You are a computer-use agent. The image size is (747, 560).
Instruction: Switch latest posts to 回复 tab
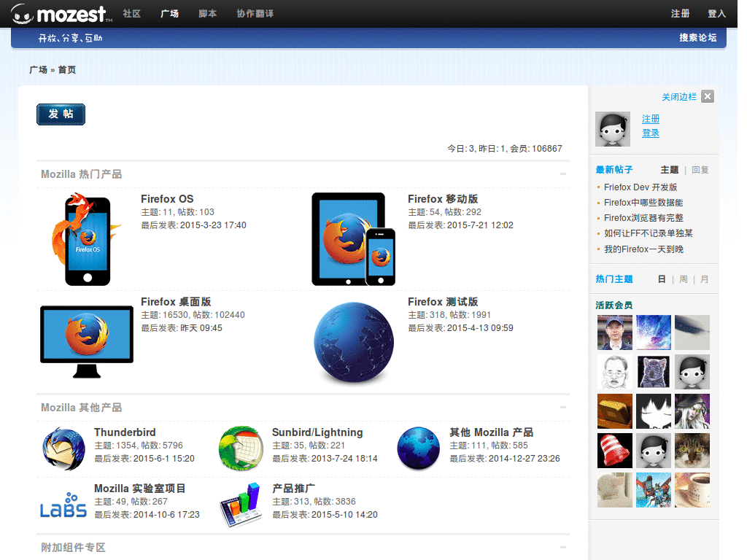[700, 170]
